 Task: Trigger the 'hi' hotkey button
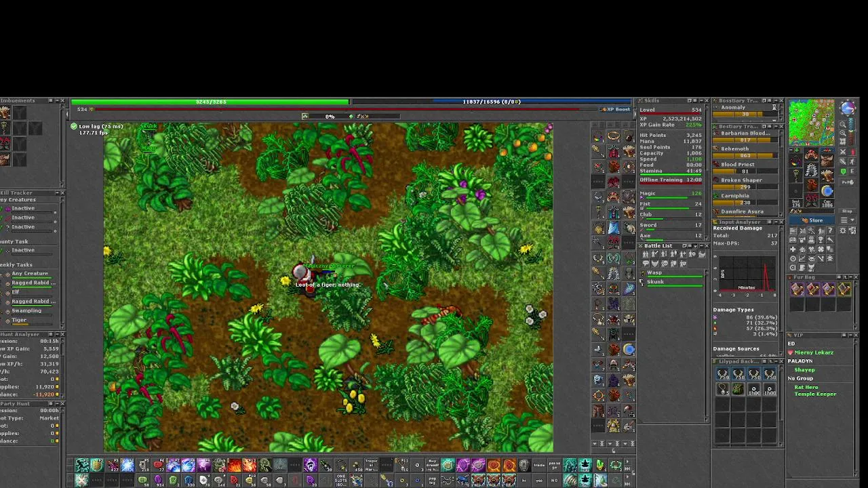[524, 481]
